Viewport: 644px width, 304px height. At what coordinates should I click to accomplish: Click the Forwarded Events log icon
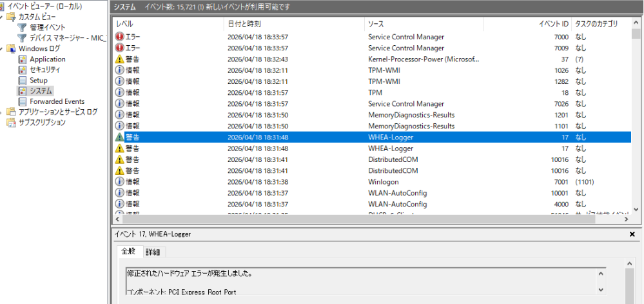click(22, 101)
